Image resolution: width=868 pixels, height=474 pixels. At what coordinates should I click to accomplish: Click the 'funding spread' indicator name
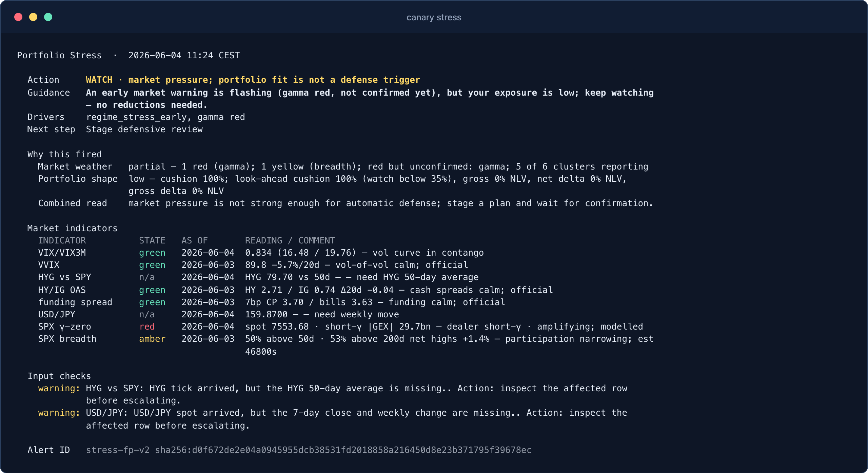(x=75, y=302)
